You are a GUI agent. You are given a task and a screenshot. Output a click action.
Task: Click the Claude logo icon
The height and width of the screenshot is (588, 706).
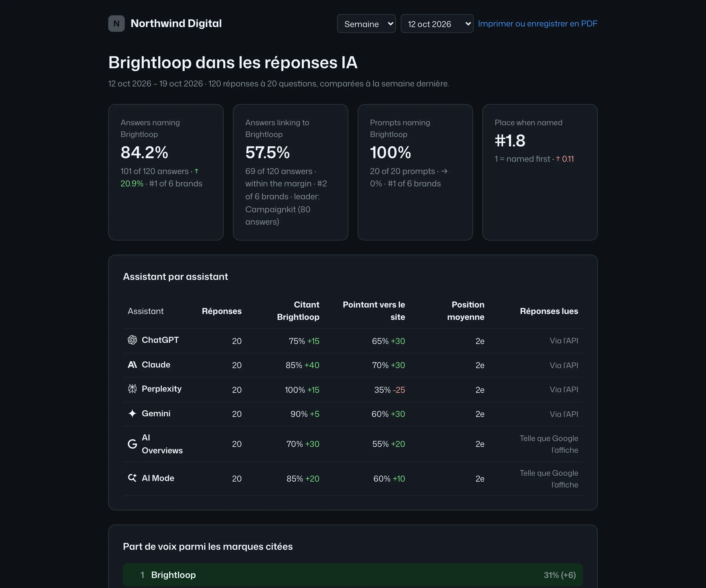tap(132, 365)
